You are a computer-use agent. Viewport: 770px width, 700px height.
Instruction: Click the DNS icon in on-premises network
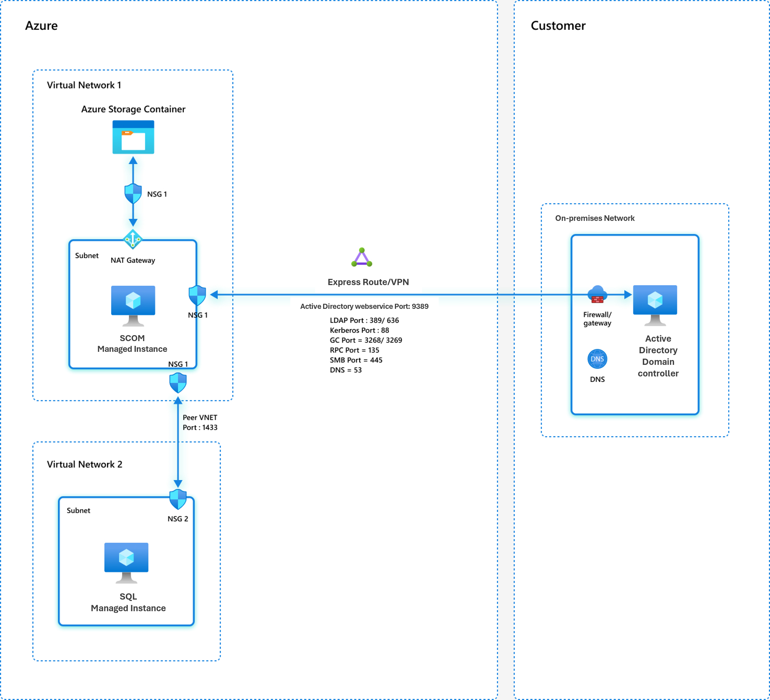click(598, 359)
